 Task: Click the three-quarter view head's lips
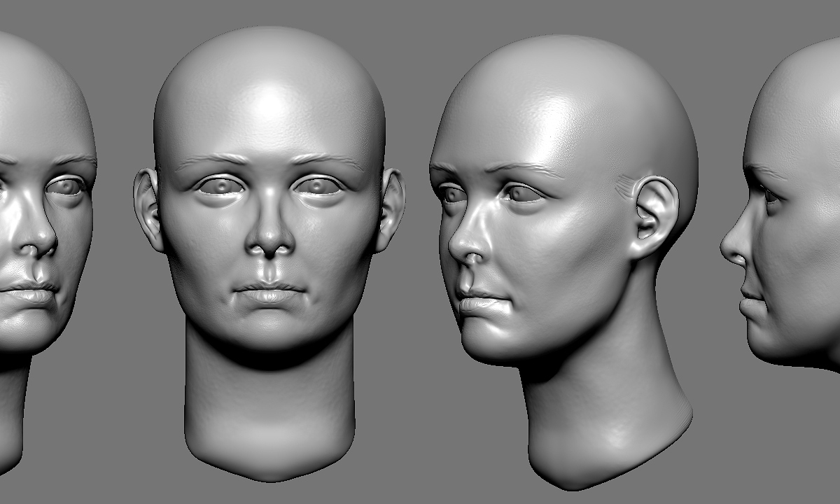coord(479,300)
